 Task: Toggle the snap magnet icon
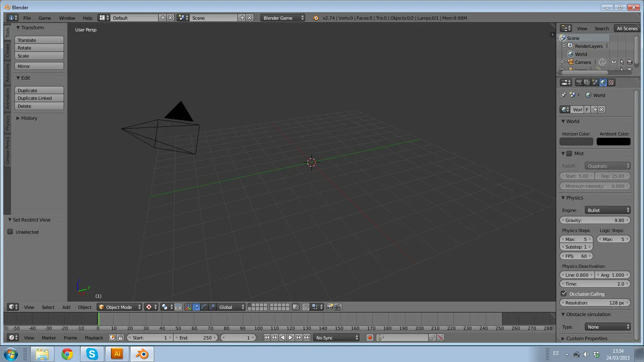[x=306, y=307]
